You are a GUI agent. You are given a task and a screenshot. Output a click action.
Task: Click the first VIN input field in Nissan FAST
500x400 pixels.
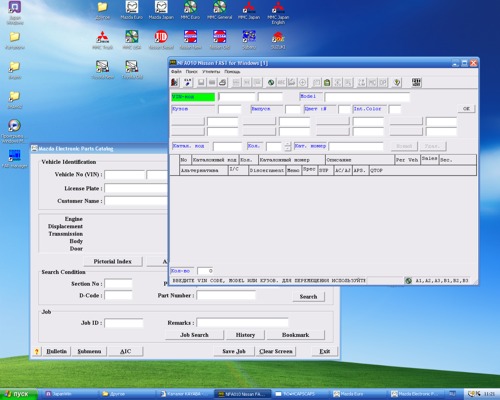point(237,97)
